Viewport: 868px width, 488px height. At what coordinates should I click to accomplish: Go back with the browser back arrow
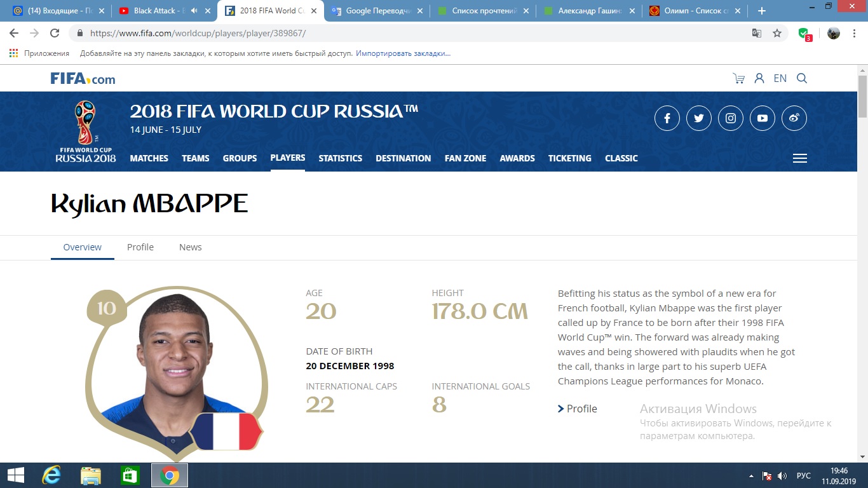(x=14, y=33)
